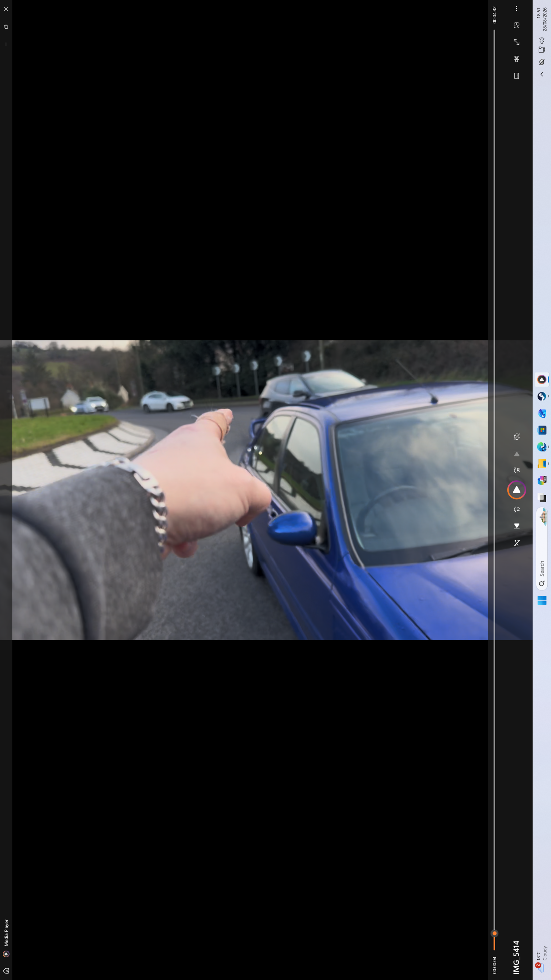Toggle shuffle mode
The width and height of the screenshot is (551, 980).
coord(517,543)
